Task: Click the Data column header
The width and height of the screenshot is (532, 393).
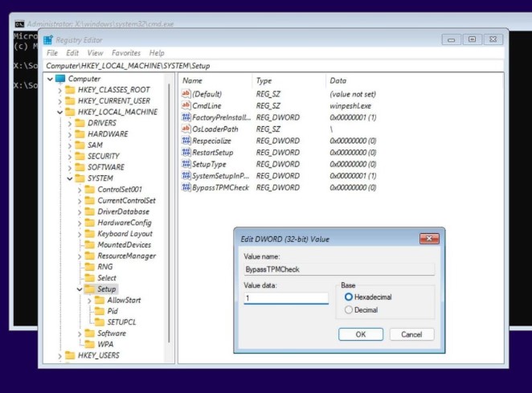Action: coord(338,81)
